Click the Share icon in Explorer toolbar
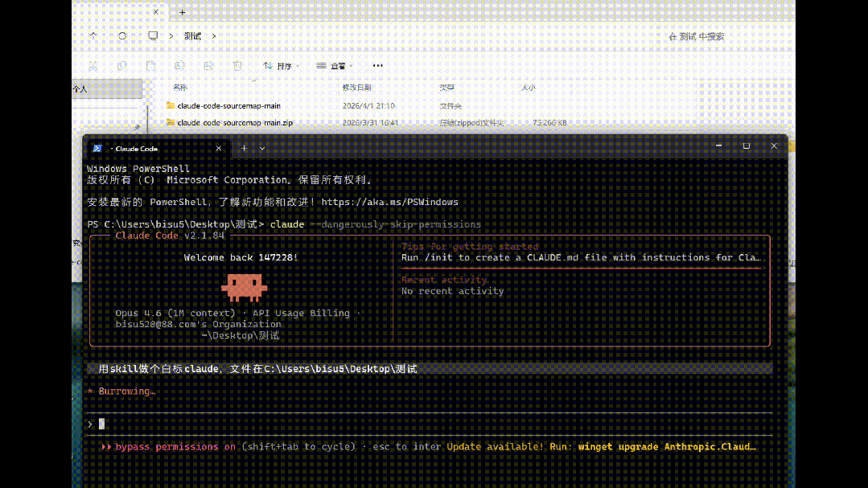Screen dimensions: 868x488 [208, 65]
